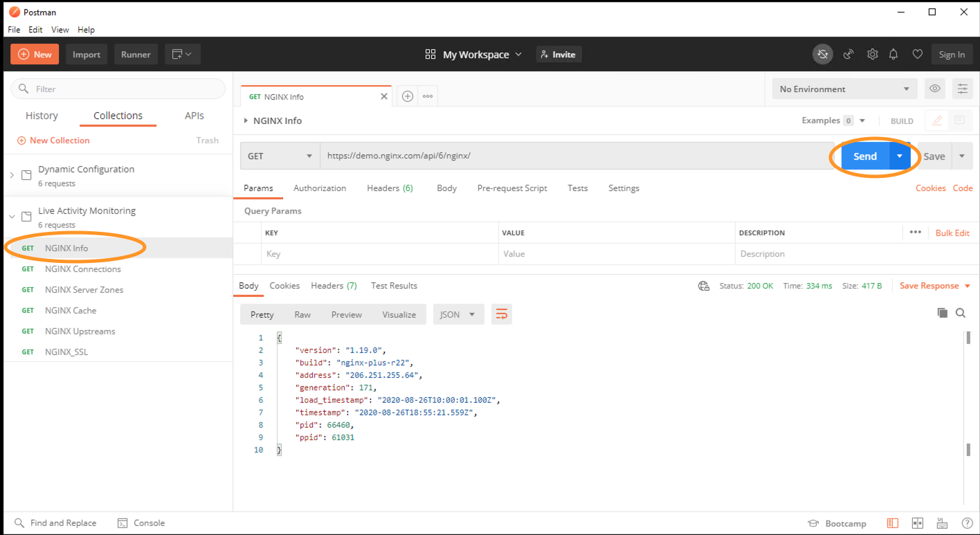
Task: Open the Help menu
Action: (x=86, y=30)
